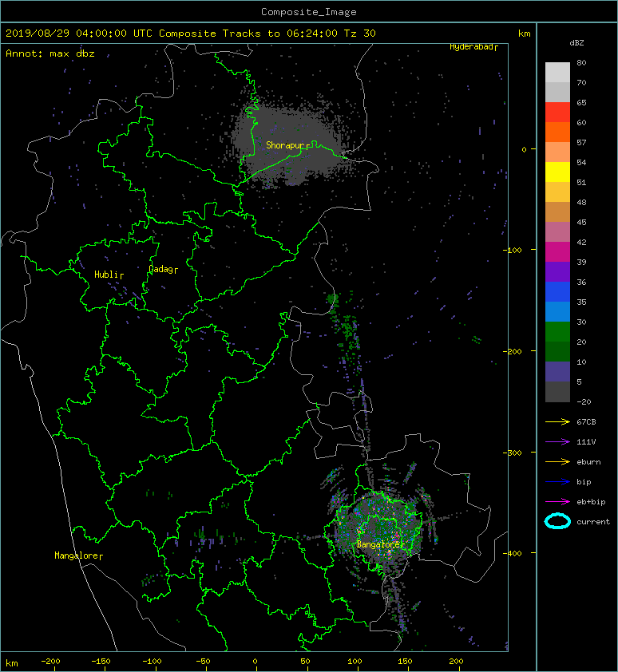Viewport: 618px width, 672px height.
Task: Click the eb+bip legend label
Action: [x=591, y=501]
